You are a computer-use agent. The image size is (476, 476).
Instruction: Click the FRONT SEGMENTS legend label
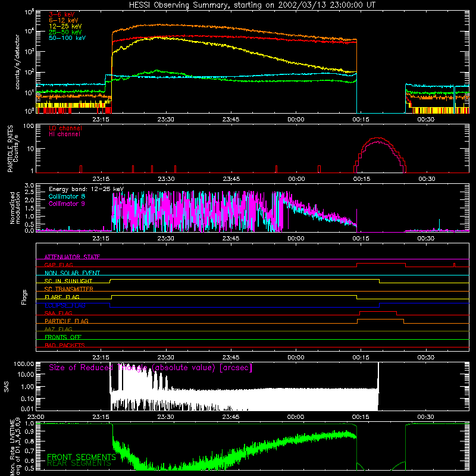click(x=82, y=457)
